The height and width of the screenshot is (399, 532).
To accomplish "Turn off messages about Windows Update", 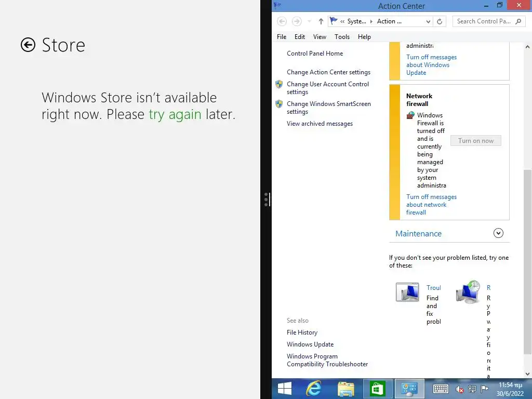I will click(432, 65).
